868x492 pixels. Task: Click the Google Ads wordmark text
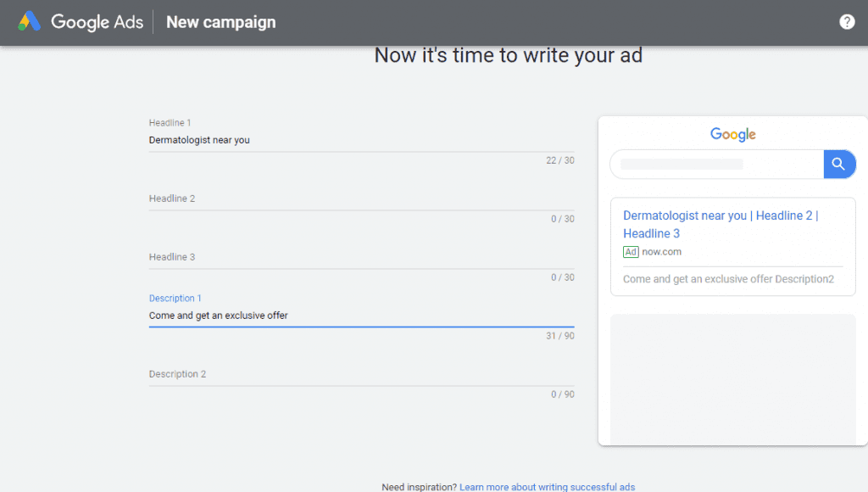97,22
